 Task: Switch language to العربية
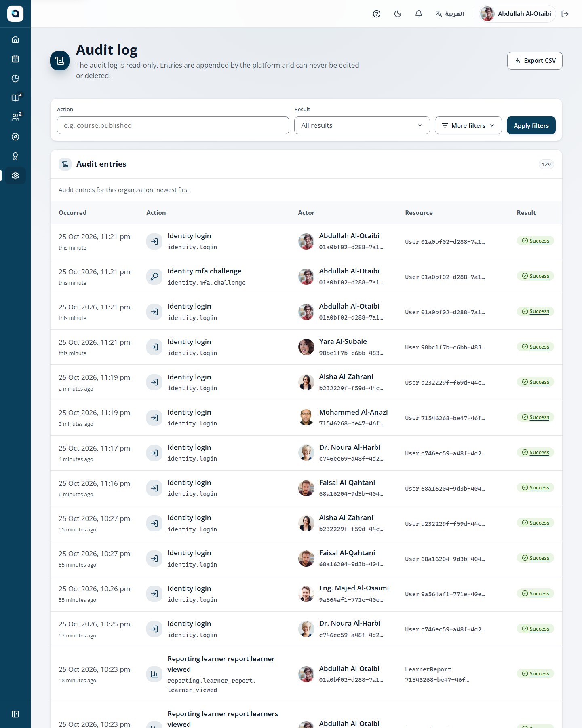coord(450,14)
